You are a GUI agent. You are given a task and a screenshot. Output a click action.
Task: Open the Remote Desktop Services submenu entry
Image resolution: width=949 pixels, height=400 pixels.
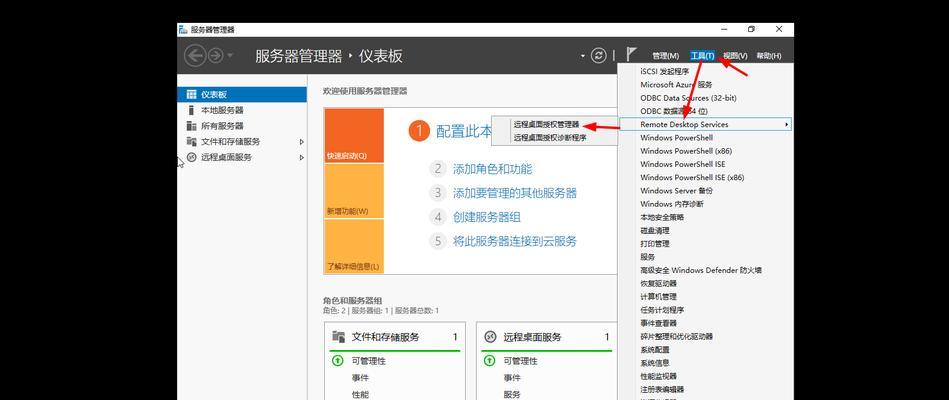click(x=705, y=125)
